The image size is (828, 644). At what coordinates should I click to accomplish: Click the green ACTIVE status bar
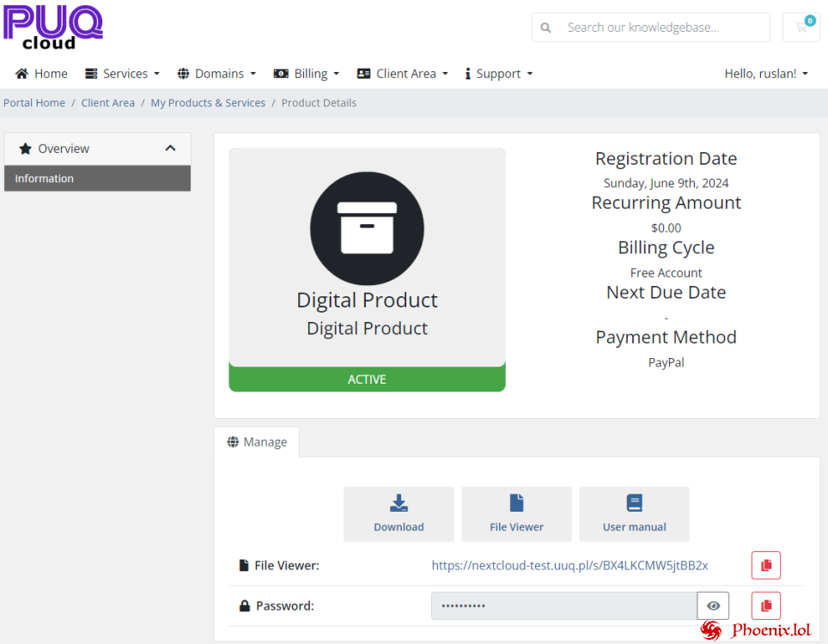(x=367, y=379)
